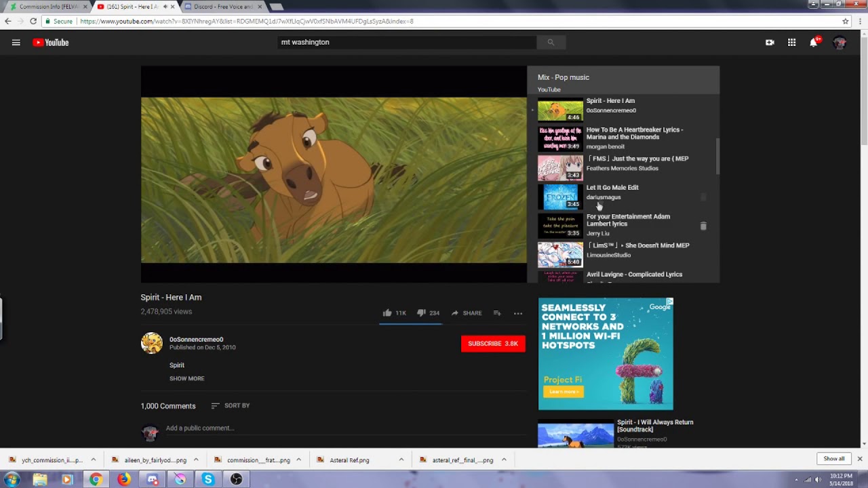Open Chrome's three-dot menu

click(x=860, y=21)
